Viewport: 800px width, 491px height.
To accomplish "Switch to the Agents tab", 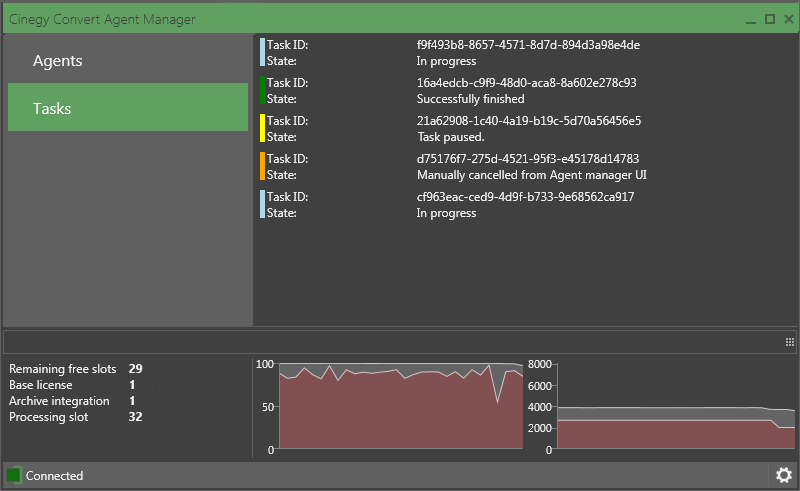I will coord(128,60).
